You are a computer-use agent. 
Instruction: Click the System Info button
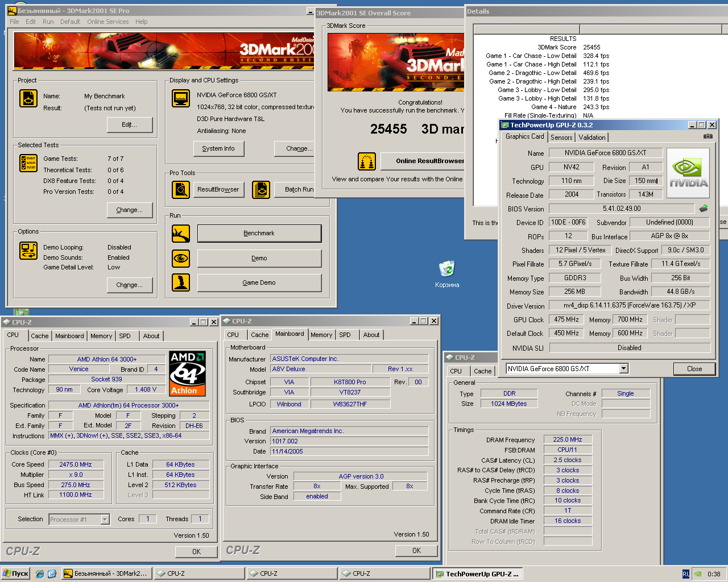click(x=218, y=149)
